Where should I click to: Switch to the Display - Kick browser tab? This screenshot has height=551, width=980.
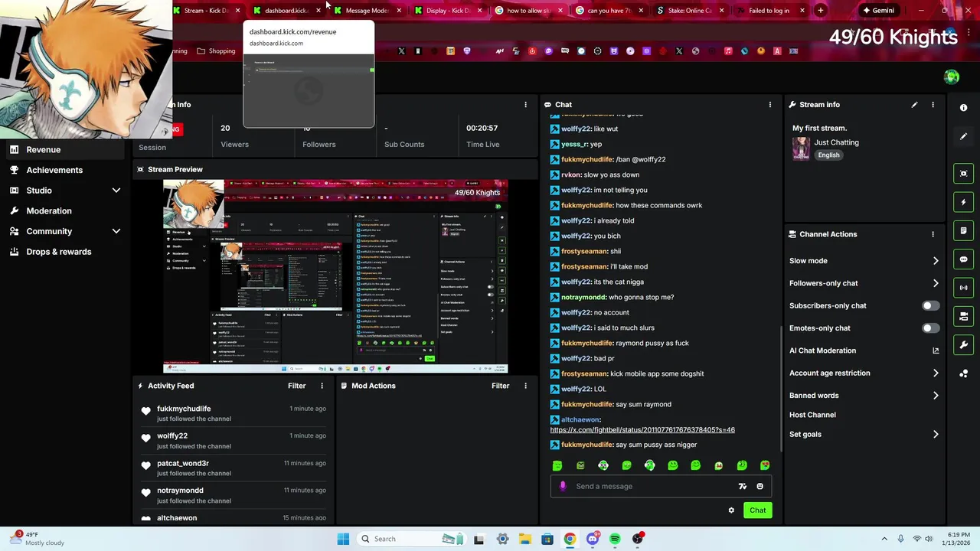coord(449,11)
